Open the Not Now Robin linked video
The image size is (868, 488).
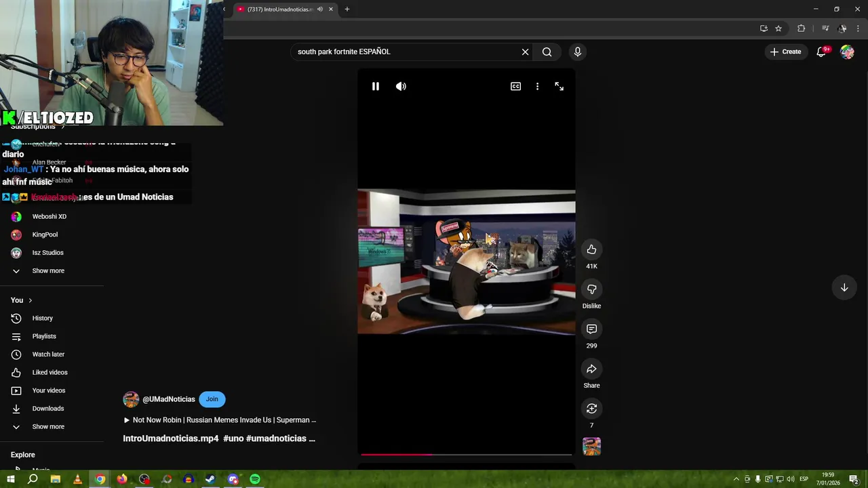[x=220, y=420]
